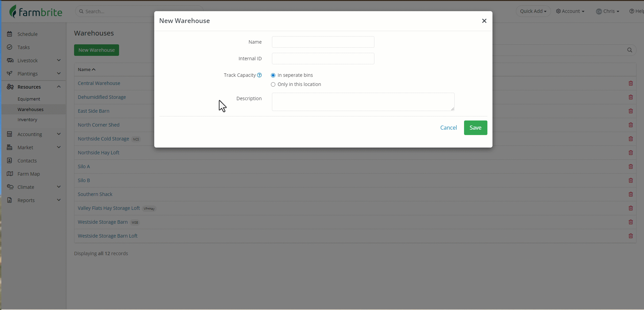Image resolution: width=644 pixels, height=310 pixels.
Task: Click the green New Warehouse button
Action: pos(96,50)
